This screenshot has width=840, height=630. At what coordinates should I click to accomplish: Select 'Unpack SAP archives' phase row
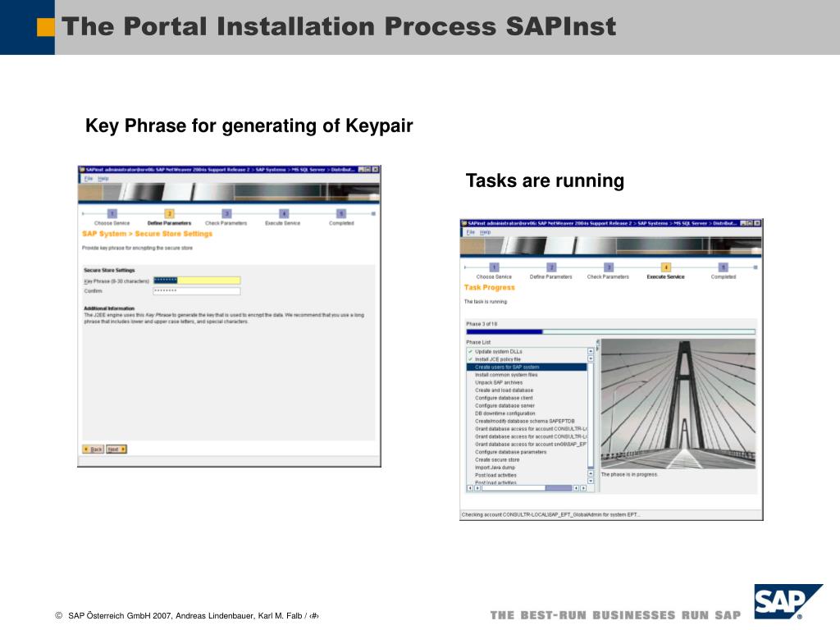coord(527,382)
